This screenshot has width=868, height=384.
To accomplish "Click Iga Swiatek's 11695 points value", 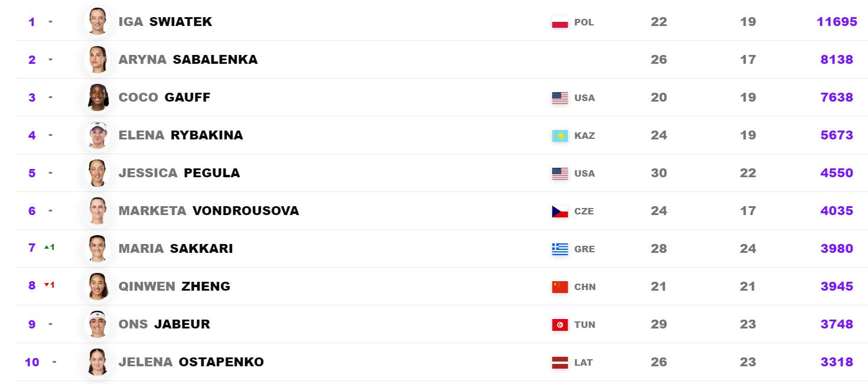I will tap(837, 22).
